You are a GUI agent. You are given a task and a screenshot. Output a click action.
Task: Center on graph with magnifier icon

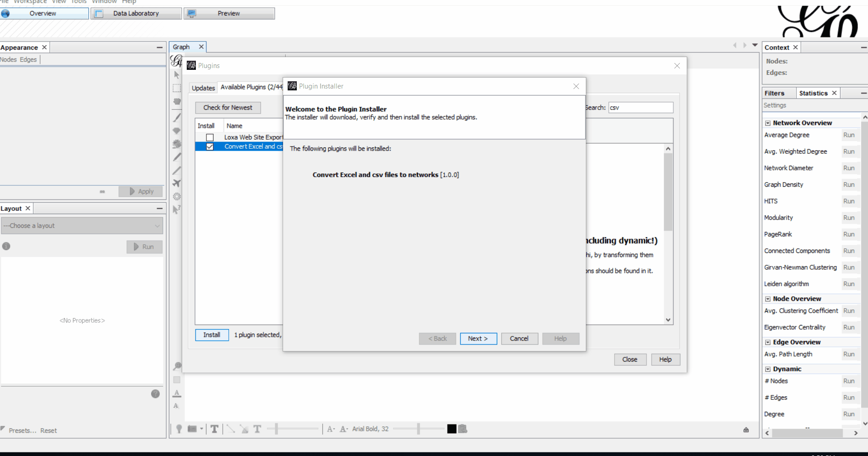point(177,366)
